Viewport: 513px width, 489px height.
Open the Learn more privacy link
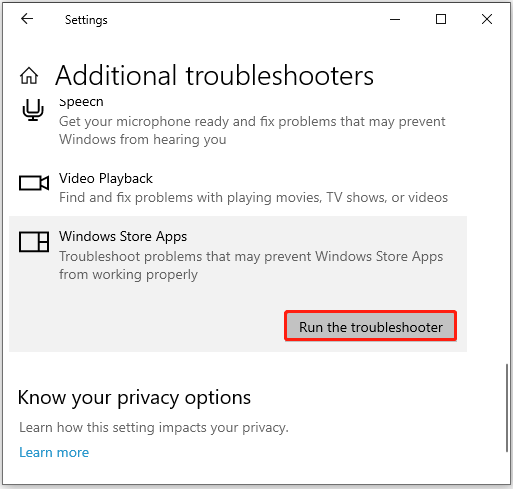(x=54, y=452)
